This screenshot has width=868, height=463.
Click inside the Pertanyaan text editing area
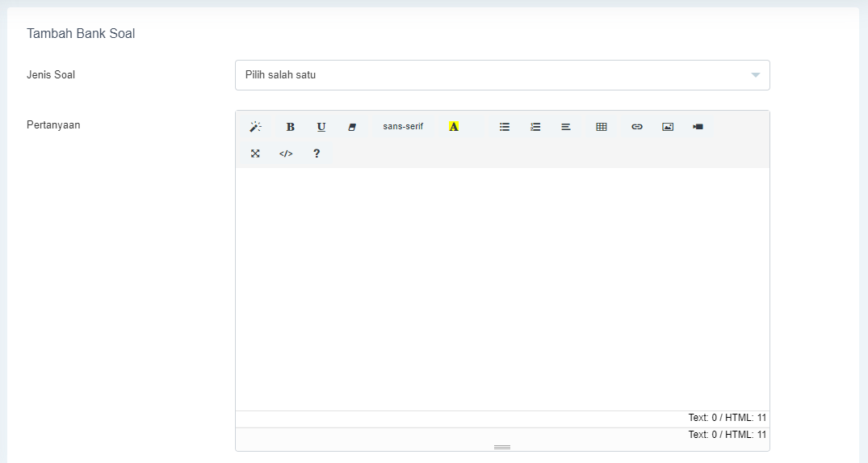tap(502, 288)
